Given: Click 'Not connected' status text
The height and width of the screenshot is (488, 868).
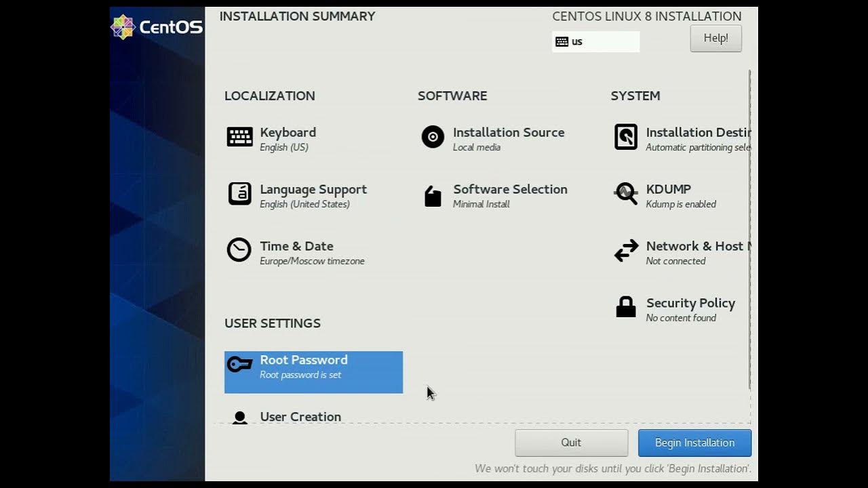Looking at the screenshot, I should tap(675, 261).
